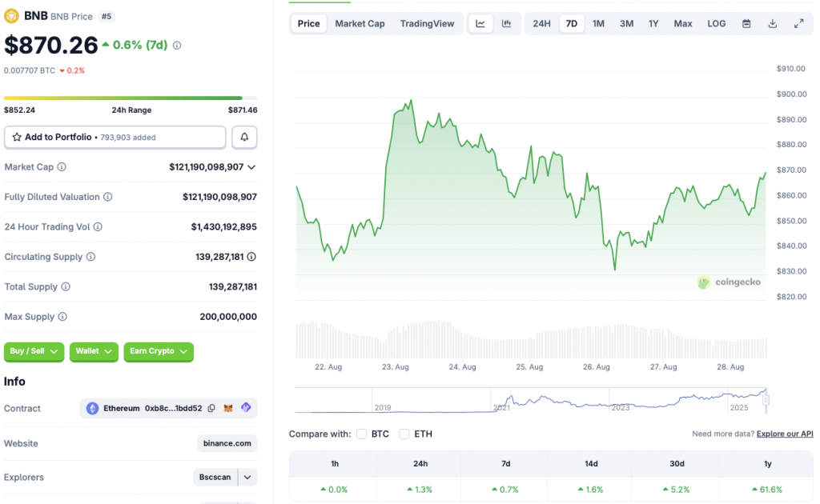This screenshot has width=820, height=504.
Task: Click the 7d 0.7% performance cell
Action: click(506, 490)
